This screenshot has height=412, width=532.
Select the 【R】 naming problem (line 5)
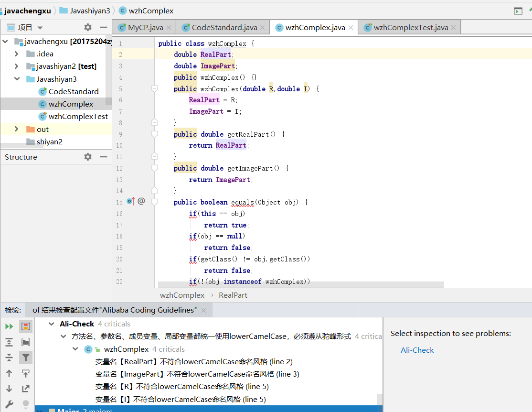[182, 387]
